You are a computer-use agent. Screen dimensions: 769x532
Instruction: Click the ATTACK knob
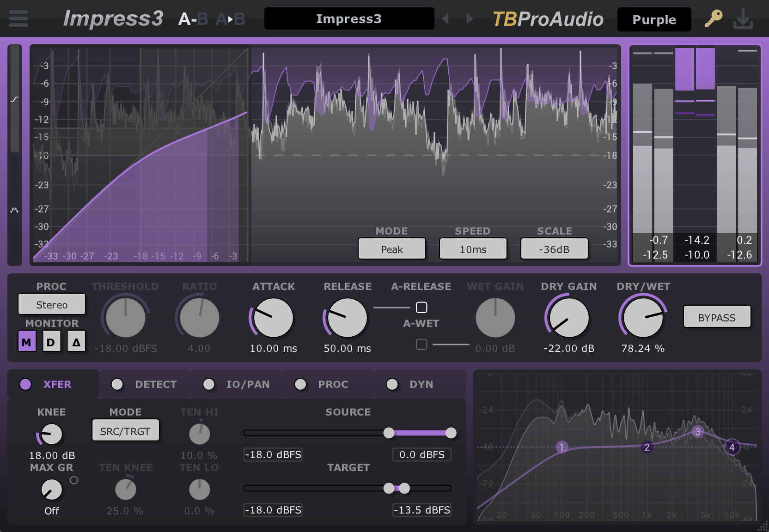click(274, 318)
